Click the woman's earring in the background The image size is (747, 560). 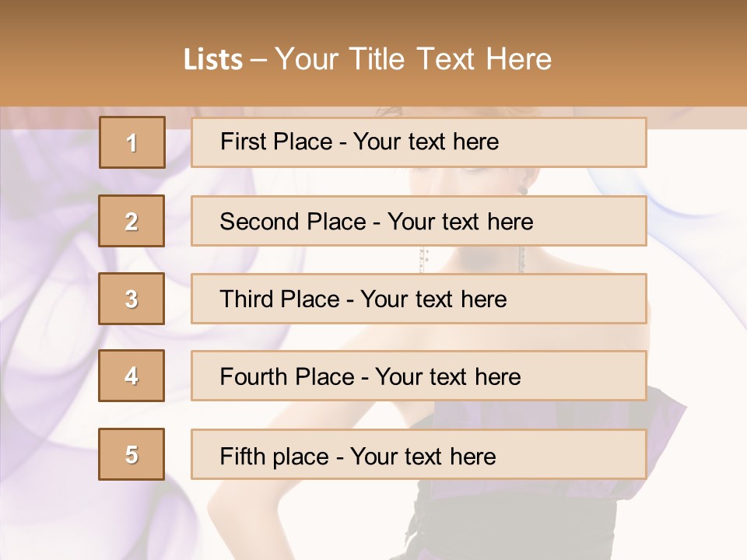point(524,190)
